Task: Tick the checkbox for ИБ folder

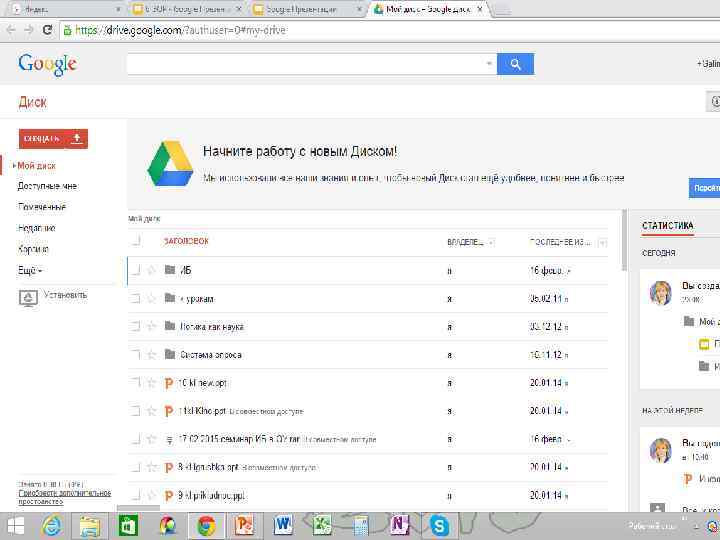Action: (135, 270)
